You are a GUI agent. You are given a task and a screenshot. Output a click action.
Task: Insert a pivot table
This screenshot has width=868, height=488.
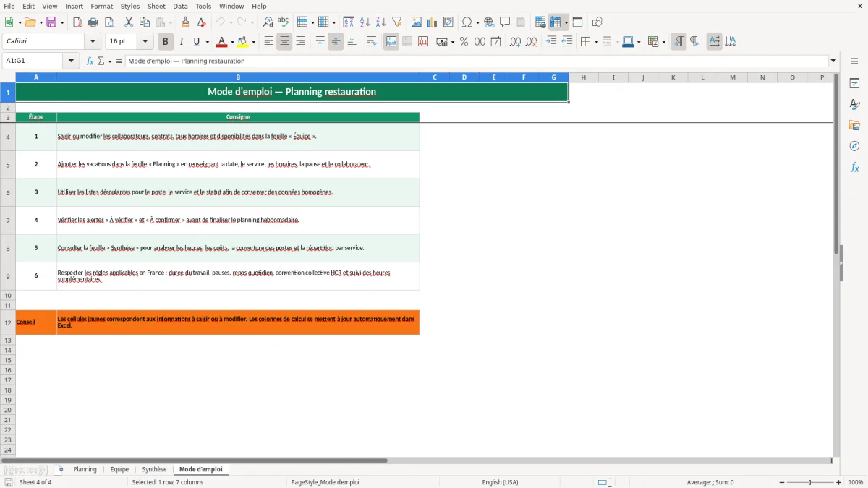[x=448, y=22]
